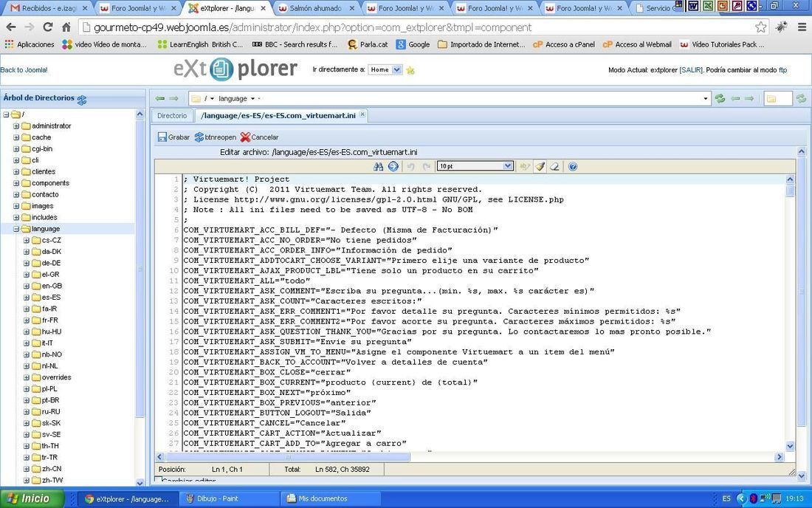The width and height of the screenshot is (812, 508).
Task: Toggle the syntax highlight brush icon
Action: [540, 166]
